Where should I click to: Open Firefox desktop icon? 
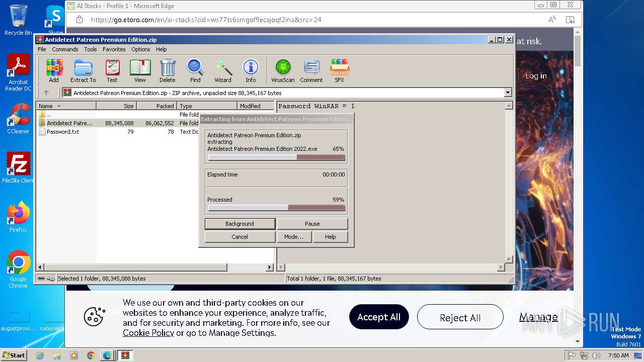18,217
